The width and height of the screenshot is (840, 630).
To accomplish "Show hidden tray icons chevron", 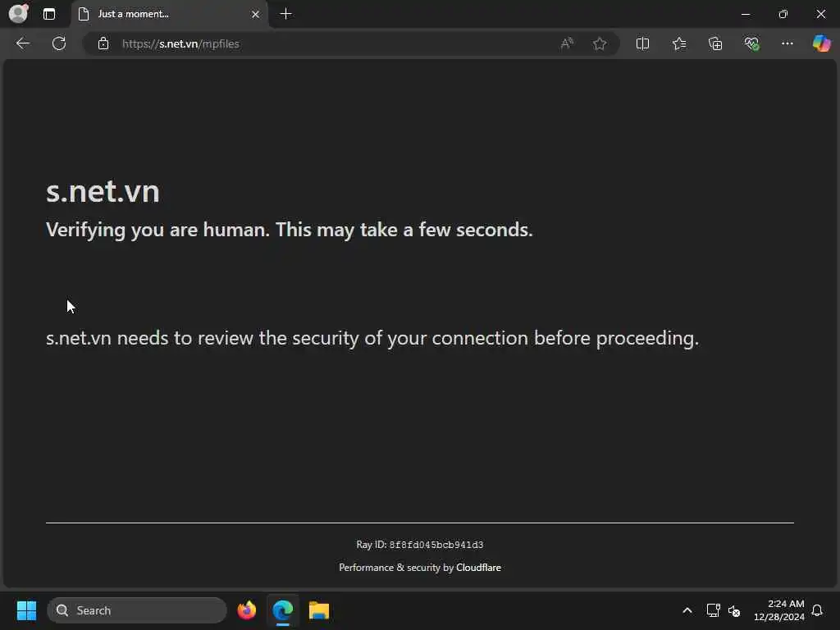I will pos(687,610).
